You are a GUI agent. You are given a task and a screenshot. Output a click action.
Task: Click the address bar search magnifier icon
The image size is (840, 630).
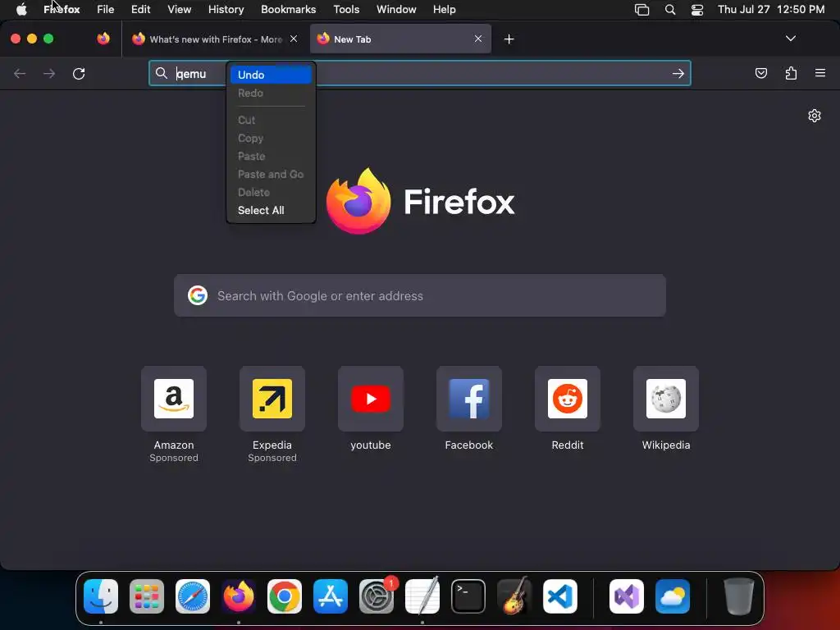pyautogui.click(x=162, y=73)
